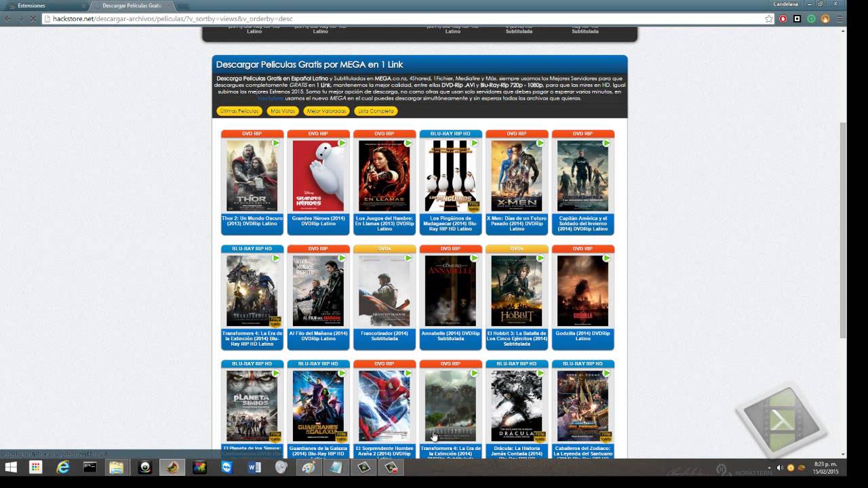Click the volume speaker in system tray
Screen dimensions: 868x488
click(x=780, y=468)
